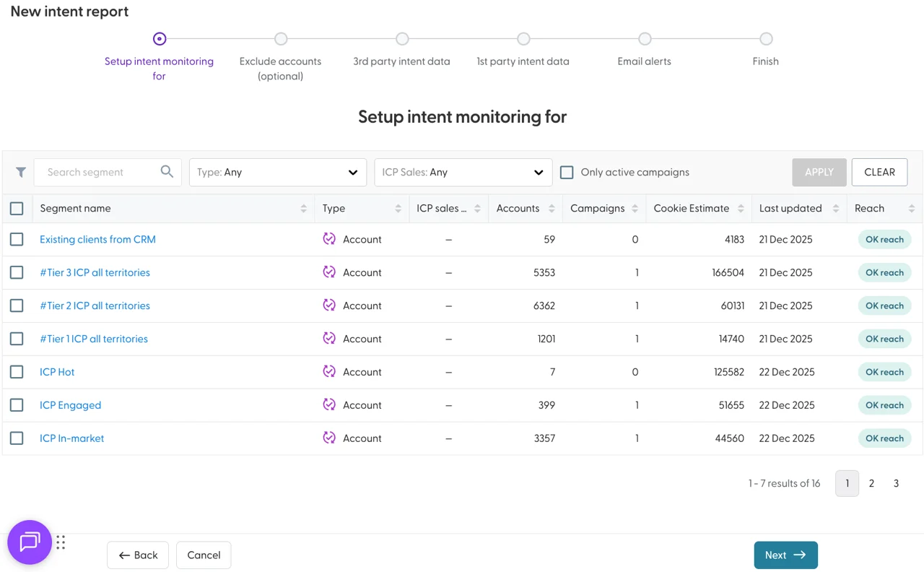Sort by Reach column arrows
The height and width of the screenshot is (572, 924).
912,209
